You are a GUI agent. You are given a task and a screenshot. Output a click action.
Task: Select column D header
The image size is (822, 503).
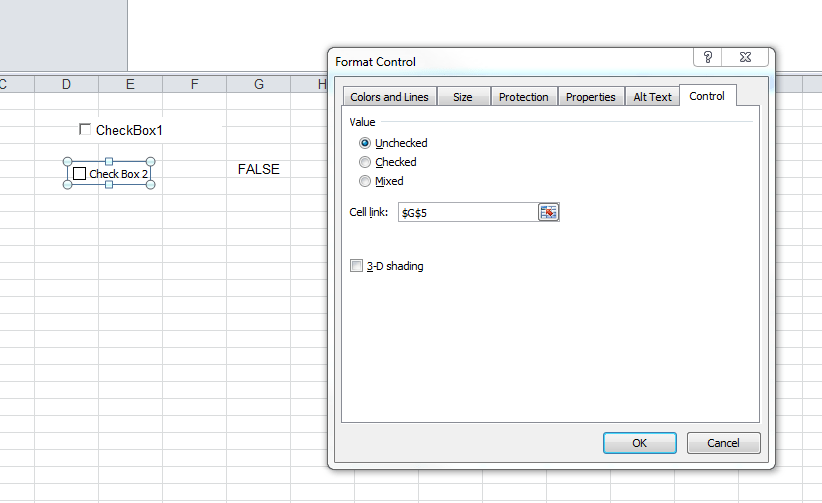67,84
